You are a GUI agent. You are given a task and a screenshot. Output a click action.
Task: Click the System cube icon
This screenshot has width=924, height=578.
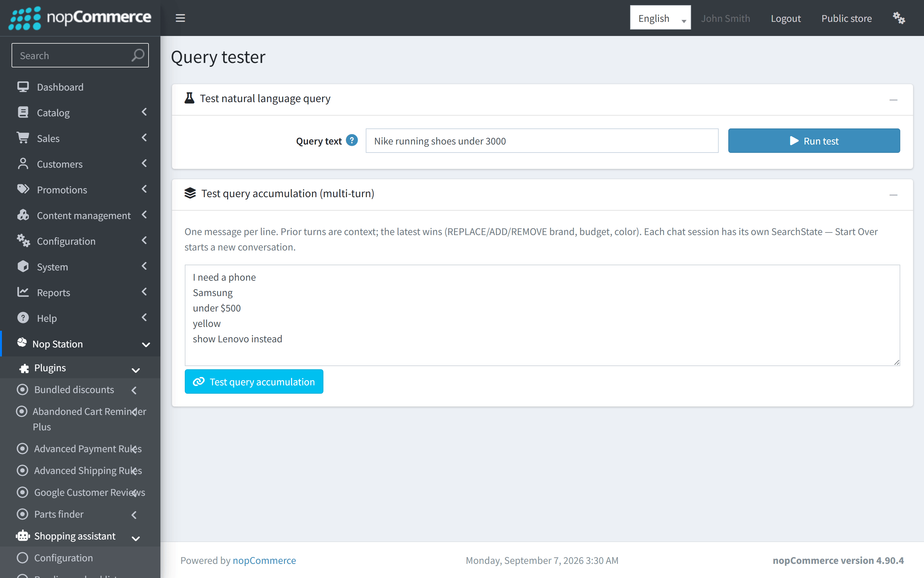coord(23,266)
